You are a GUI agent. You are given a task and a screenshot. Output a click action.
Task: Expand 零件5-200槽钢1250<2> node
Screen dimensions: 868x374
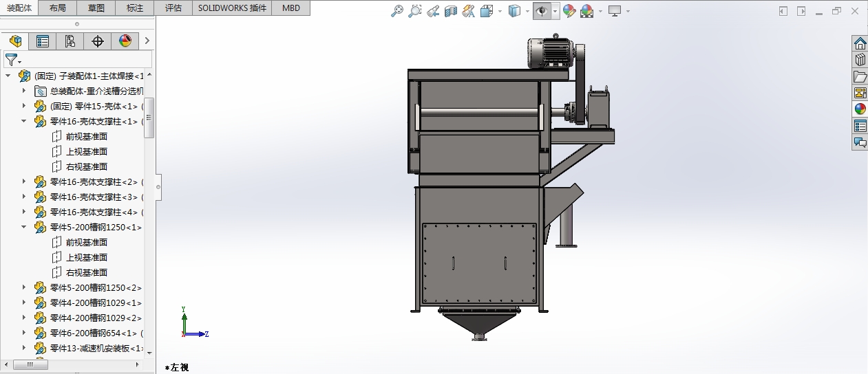[x=23, y=287]
